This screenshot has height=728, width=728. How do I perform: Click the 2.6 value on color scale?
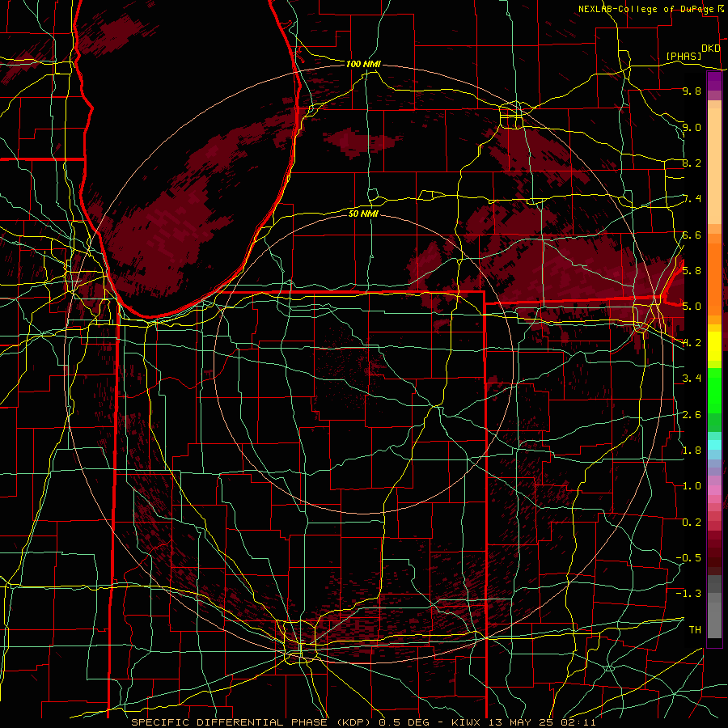click(692, 415)
